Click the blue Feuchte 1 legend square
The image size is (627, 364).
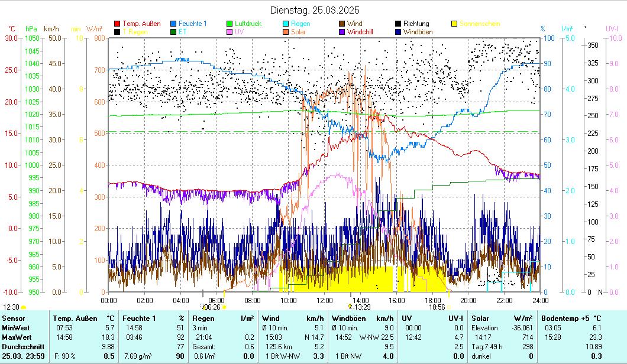pos(173,24)
